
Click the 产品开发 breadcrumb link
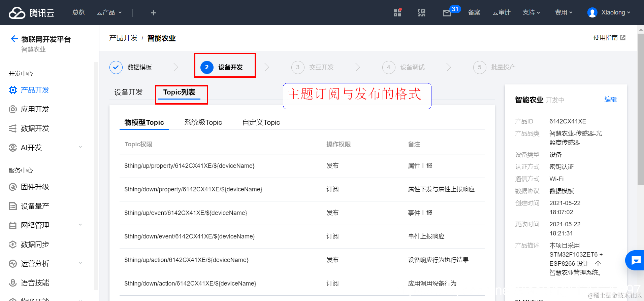click(123, 38)
